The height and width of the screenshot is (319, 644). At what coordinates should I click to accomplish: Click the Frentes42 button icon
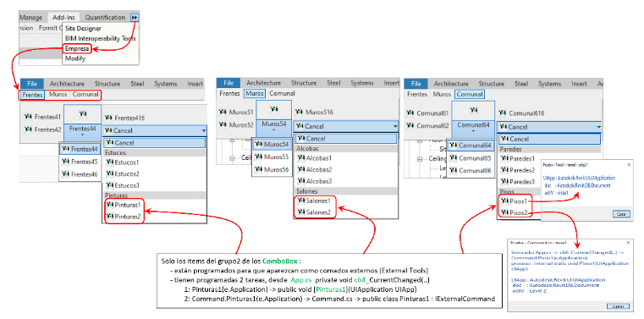coord(28,129)
